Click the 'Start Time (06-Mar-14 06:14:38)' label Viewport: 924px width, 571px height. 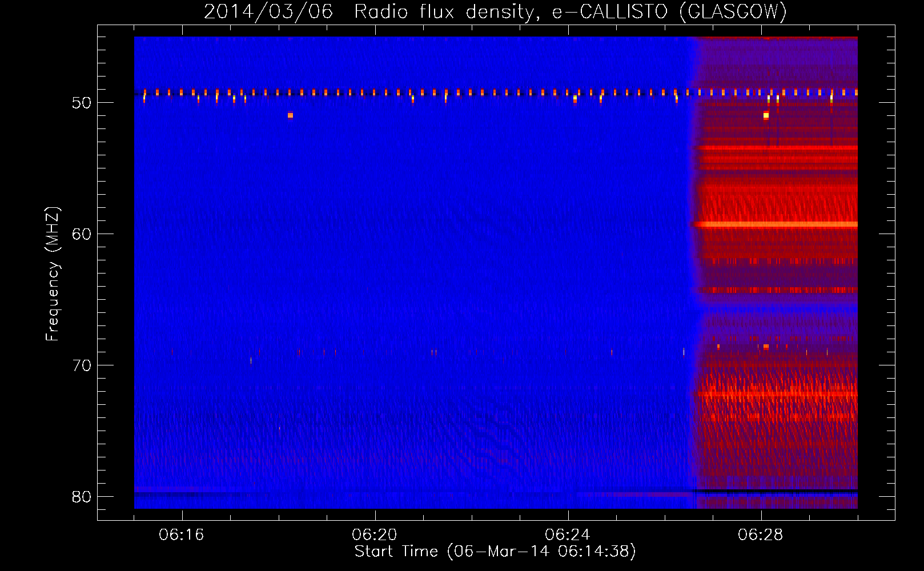click(x=495, y=552)
